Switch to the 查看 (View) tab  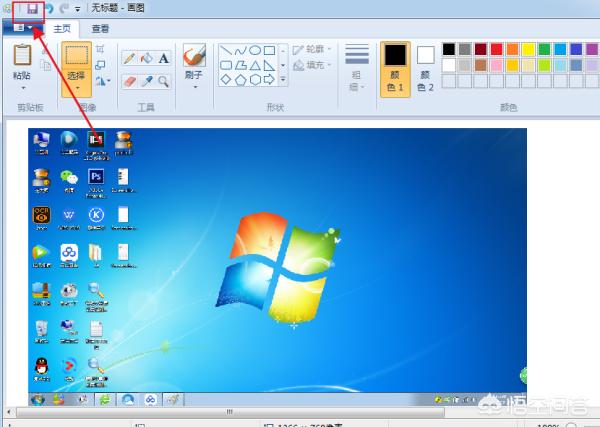[100, 29]
